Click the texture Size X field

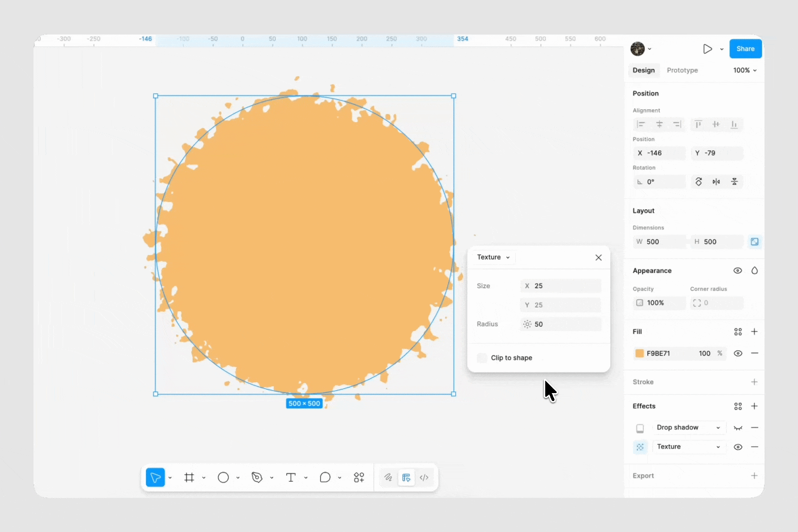[561, 286]
